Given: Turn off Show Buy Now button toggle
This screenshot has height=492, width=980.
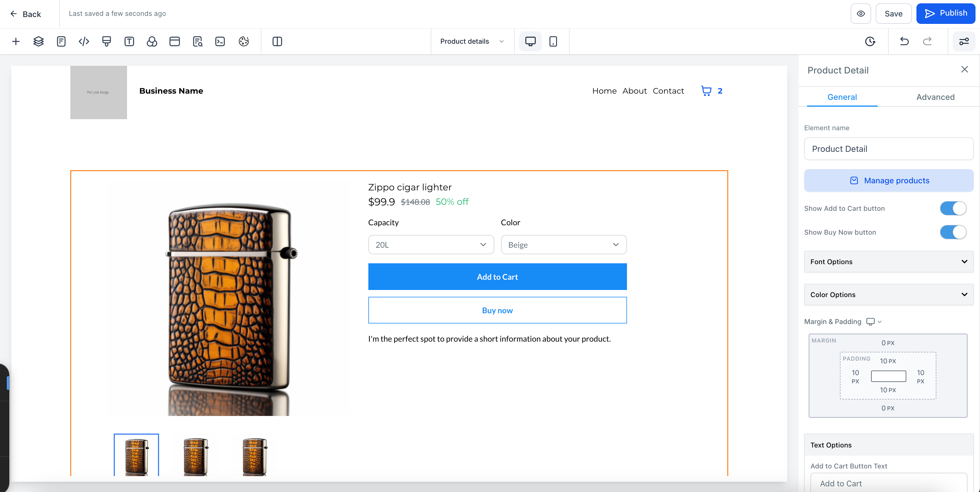Looking at the screenshot, I should 952,232.
